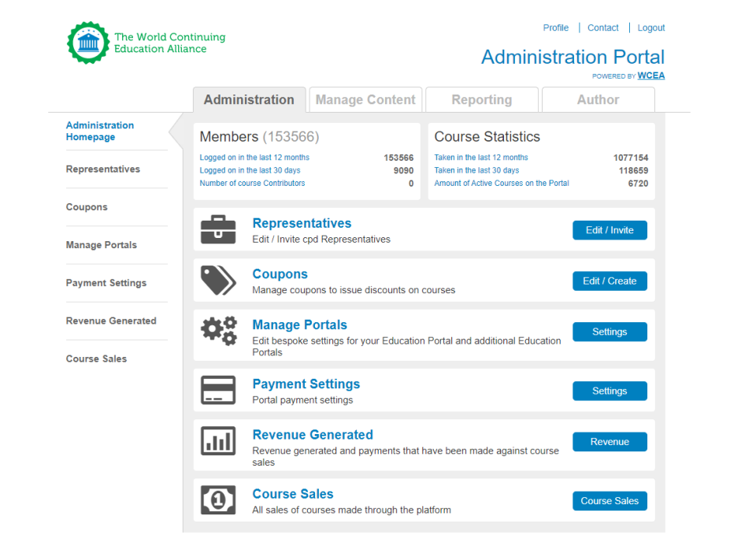The width and height of the screenshot is (756, 546).
Task: Open the Revenue Generated section heading
Action: pos(313,435)
